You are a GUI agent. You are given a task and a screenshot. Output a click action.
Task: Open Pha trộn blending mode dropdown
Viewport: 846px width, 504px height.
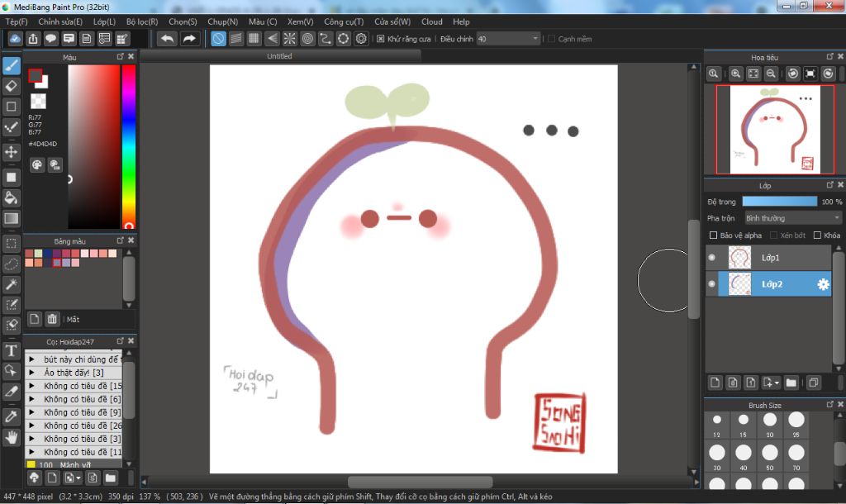[792, 218]
